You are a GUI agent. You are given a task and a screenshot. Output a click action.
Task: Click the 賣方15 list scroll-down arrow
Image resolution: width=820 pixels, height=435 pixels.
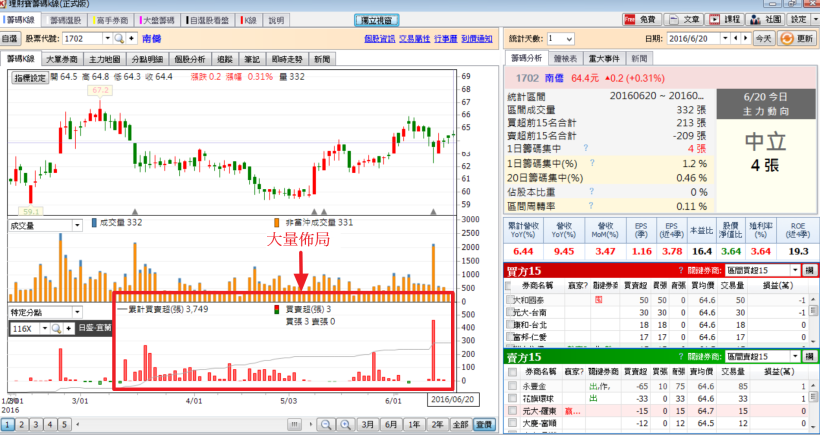click(813, 427)
